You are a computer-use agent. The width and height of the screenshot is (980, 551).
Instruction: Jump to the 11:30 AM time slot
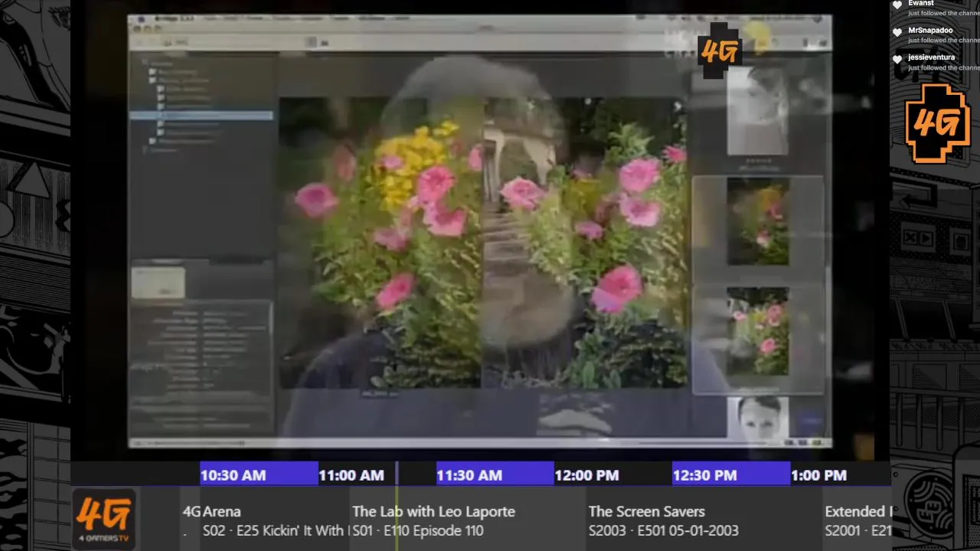click(495, 474)
